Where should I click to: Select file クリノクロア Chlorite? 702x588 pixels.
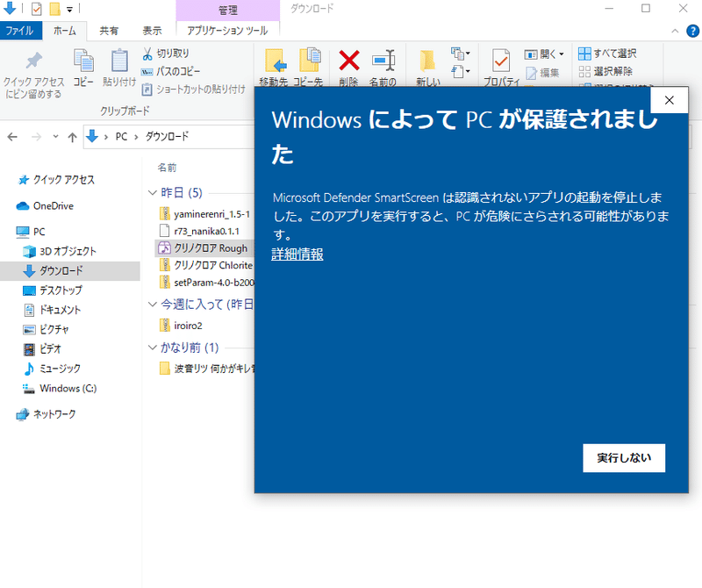point(207,266)
